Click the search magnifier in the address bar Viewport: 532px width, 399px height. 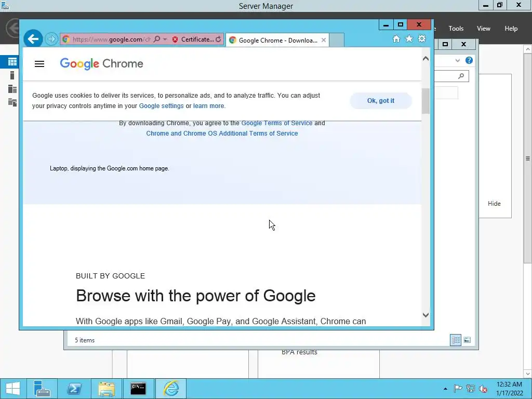pos(157,39)
